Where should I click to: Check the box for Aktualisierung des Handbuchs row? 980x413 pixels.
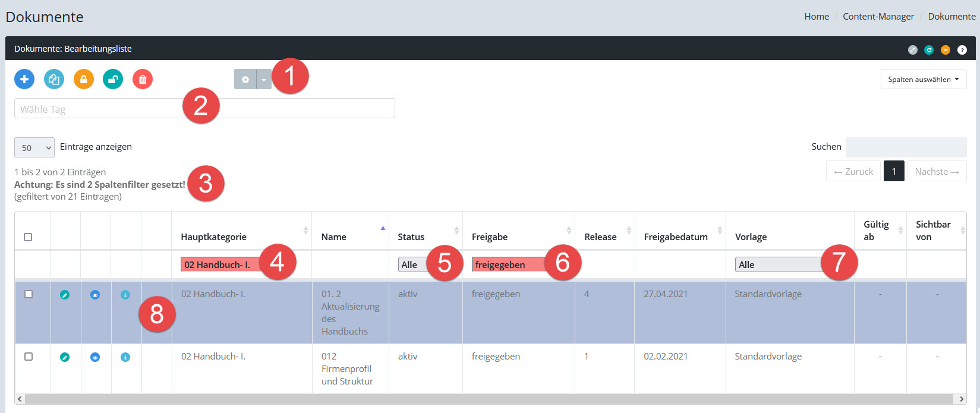pos(29,294)
